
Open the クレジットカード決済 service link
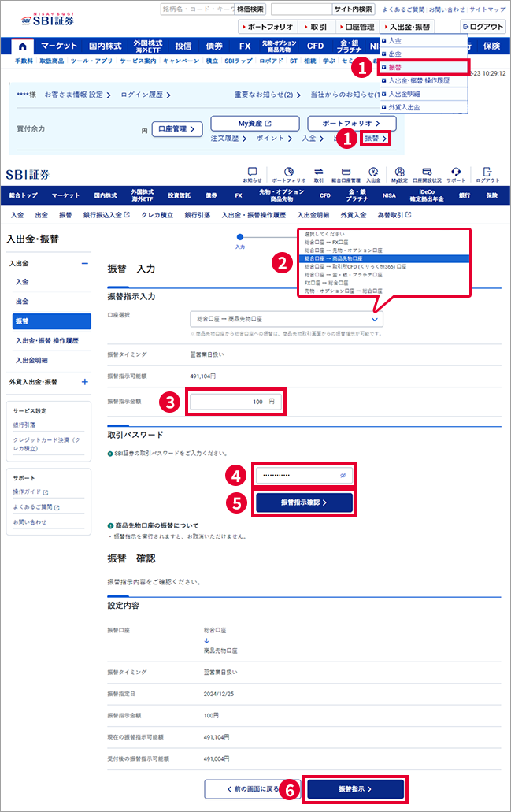click(x=46, y=443)
